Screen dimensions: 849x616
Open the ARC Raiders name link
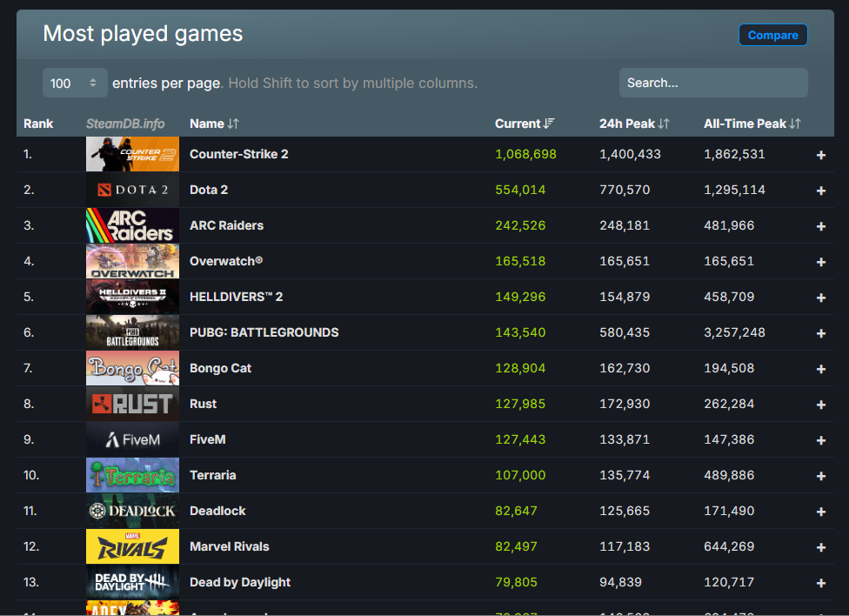226,225
